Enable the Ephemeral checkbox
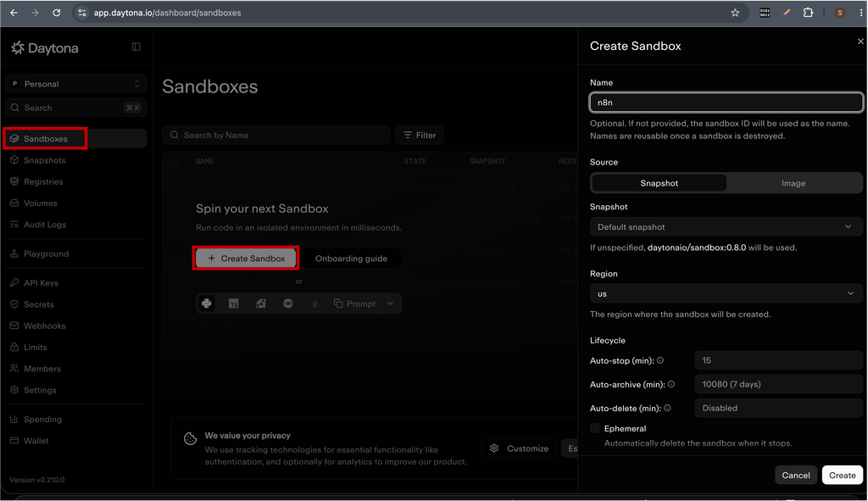The height and width of the screenshot is (501, 868). click(594, 428)
